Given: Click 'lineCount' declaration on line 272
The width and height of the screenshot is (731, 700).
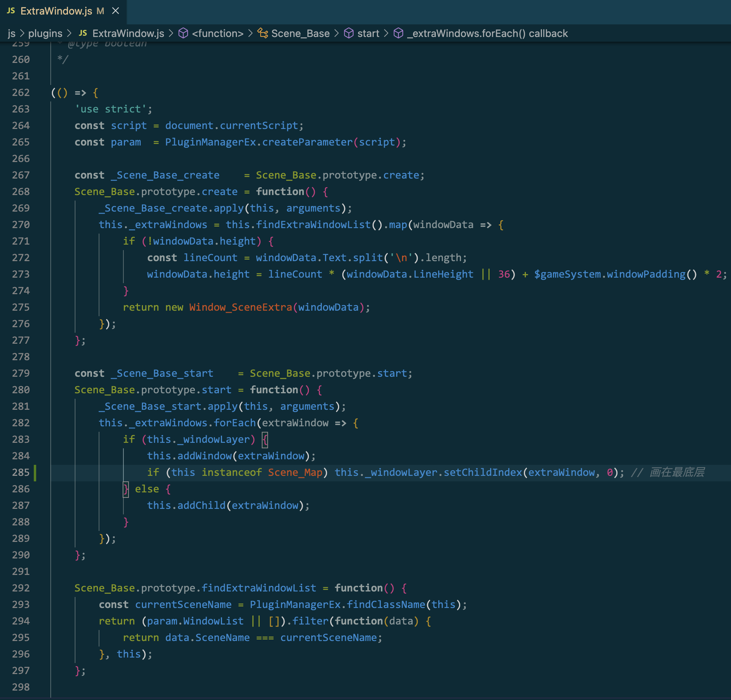Looking at the screenshot, I should coord(210,258).
